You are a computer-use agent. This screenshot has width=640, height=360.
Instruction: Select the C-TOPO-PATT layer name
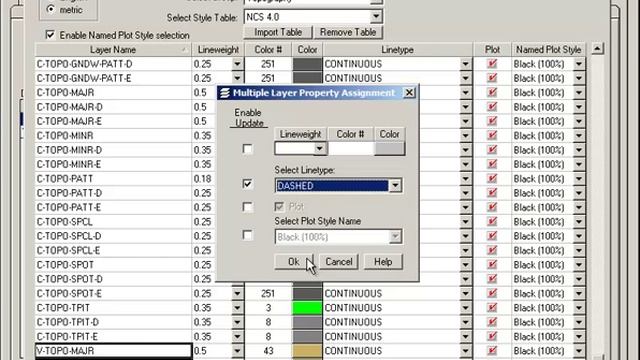tap(64, 179)
